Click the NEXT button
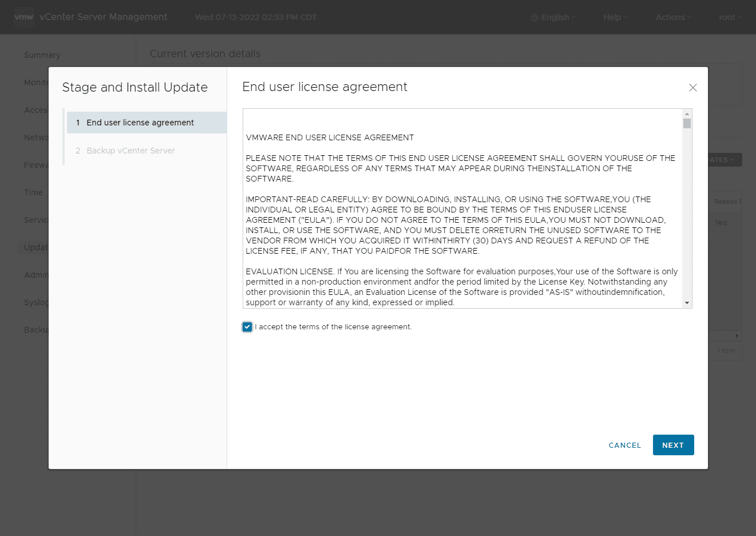This screenshot has width=756, height=536. [673, 445]
